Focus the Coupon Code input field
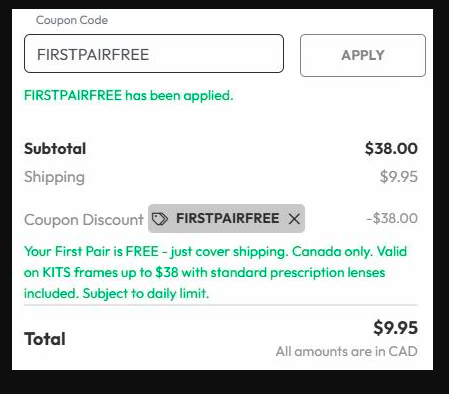Screen dimensions: 449x394 point(154,53)
